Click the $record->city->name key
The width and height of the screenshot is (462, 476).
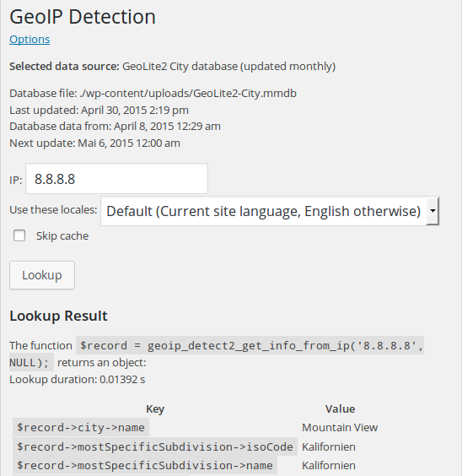81,427
